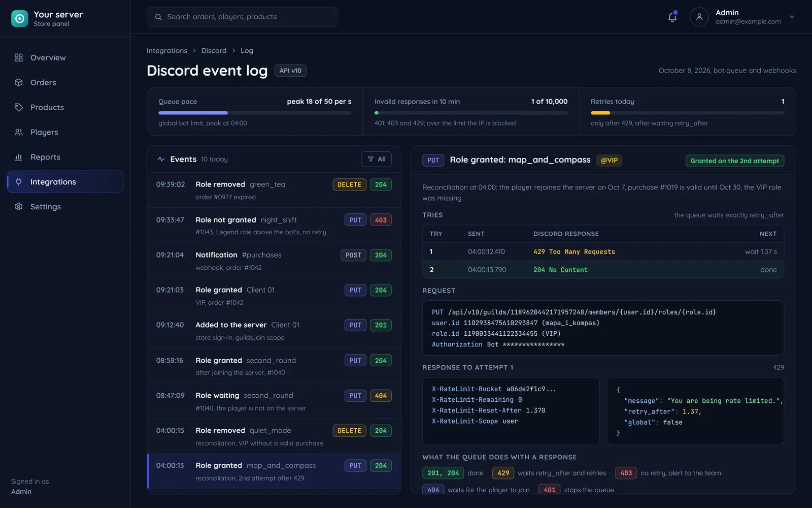
Task: Follow the Discord breadcrumb link
Action: [214, 51]
